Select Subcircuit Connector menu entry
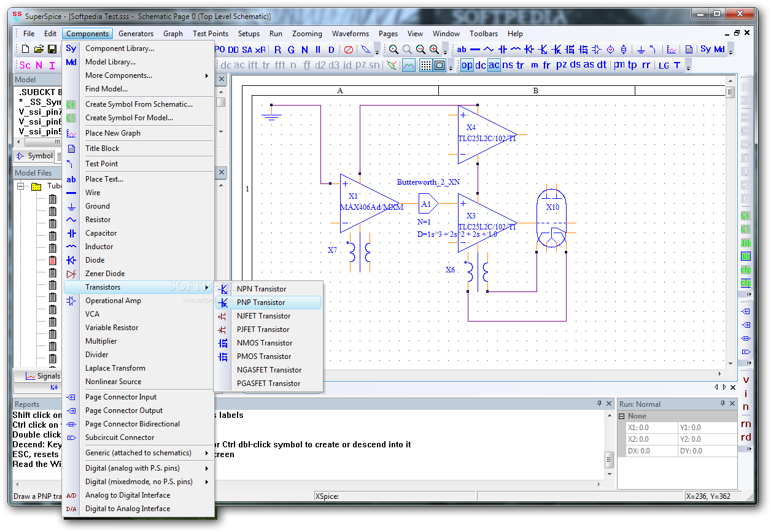This screenshot has width=771, height=532. (x=139, y=438)
